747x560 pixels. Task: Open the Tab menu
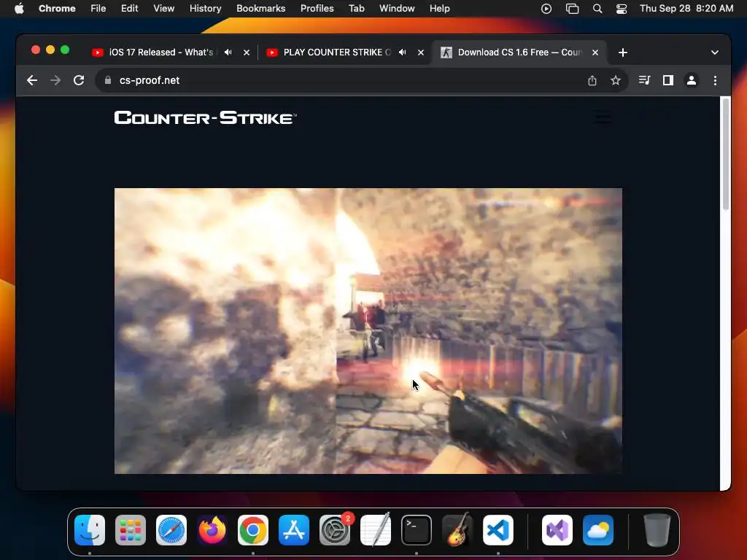click(x=356, y=9)
